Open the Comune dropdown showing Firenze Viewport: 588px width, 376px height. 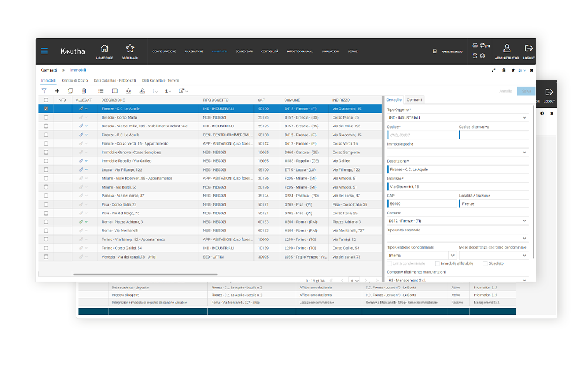[x=524, y=221]
